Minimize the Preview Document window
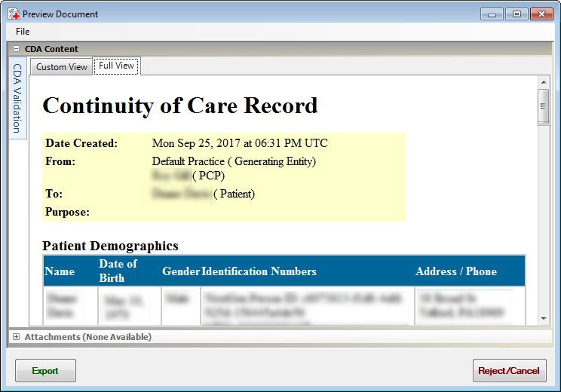This screenshot has height=392, width=561. pyautogui.click(x=492, y=14)
